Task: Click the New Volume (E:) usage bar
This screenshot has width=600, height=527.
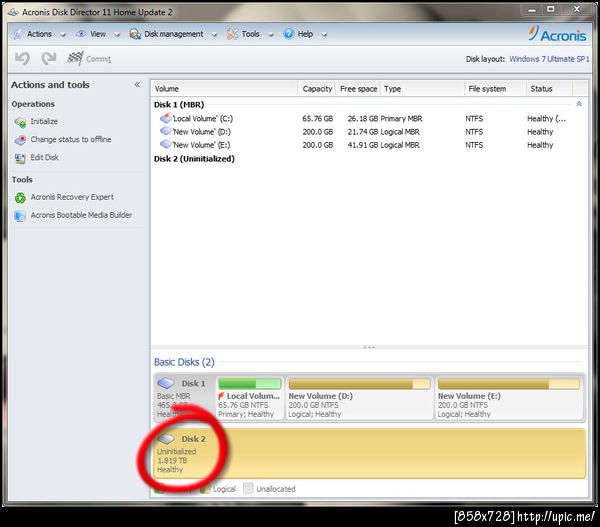Action: (509, 383)
